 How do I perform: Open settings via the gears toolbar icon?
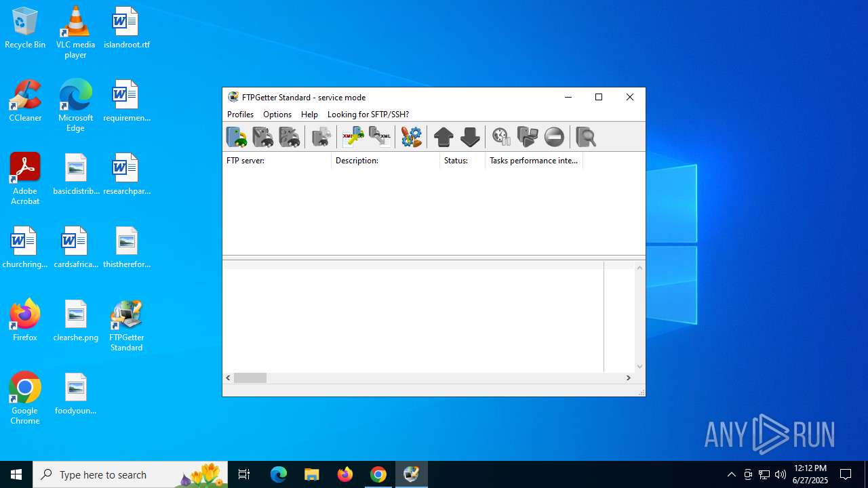(x=412, y=137)
